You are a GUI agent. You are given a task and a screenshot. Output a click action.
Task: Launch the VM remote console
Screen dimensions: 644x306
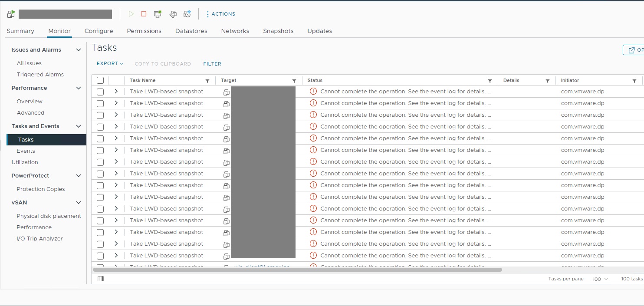coord(157,14)
